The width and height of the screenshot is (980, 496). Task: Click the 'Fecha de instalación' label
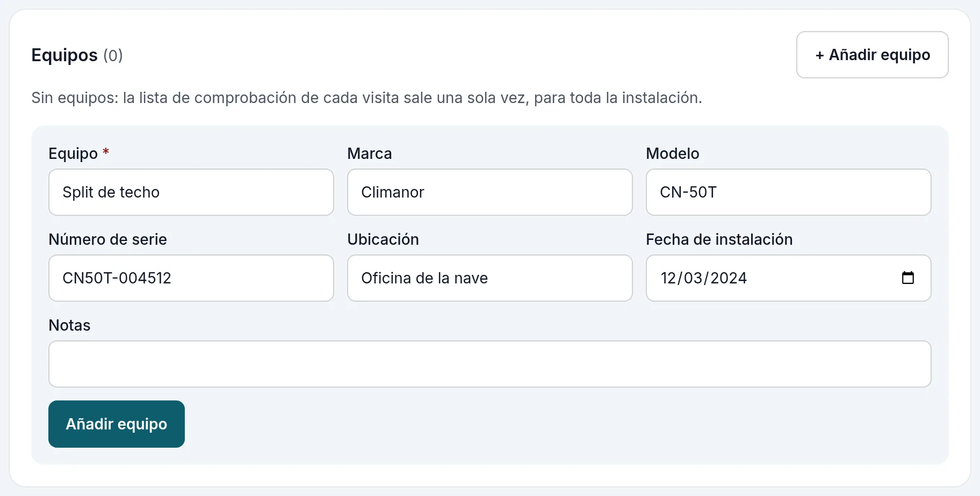point(719,239)
